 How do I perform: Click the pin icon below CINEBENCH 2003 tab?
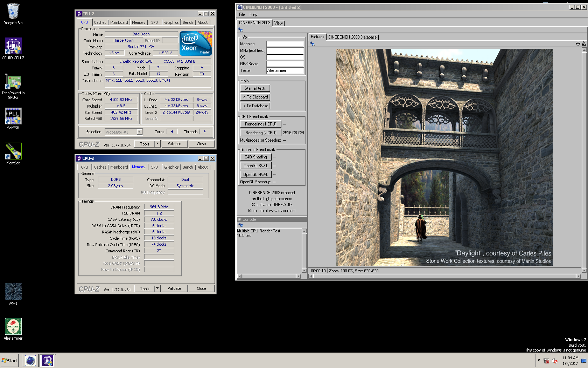point(240,30)
